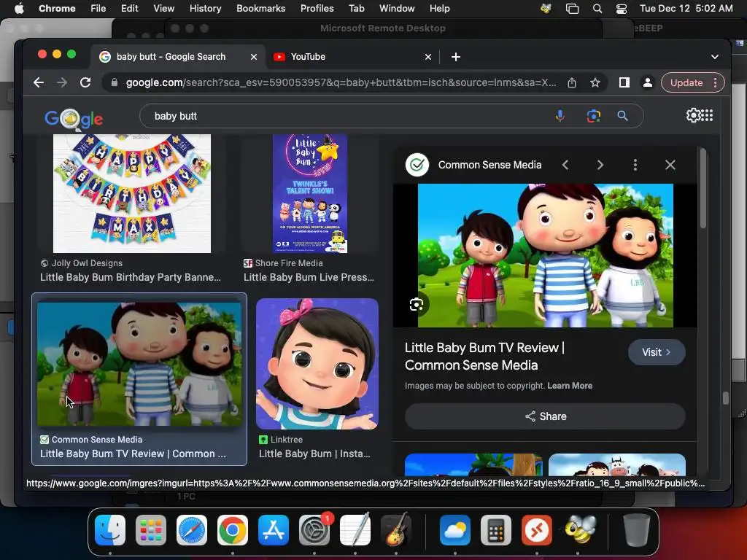Open the Learn More copyright link
This screenshot has height=560, width=747.
click(x=570, y=386)
